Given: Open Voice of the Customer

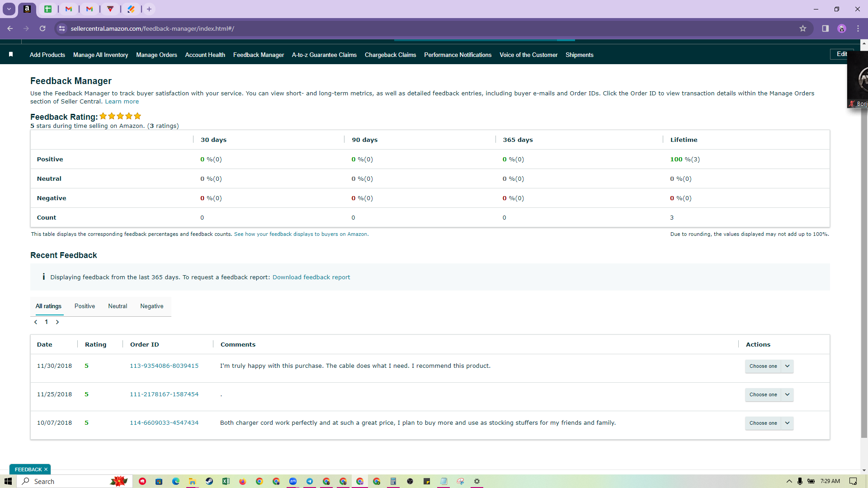Looking at the screenshot, I should tap(528, 55).
